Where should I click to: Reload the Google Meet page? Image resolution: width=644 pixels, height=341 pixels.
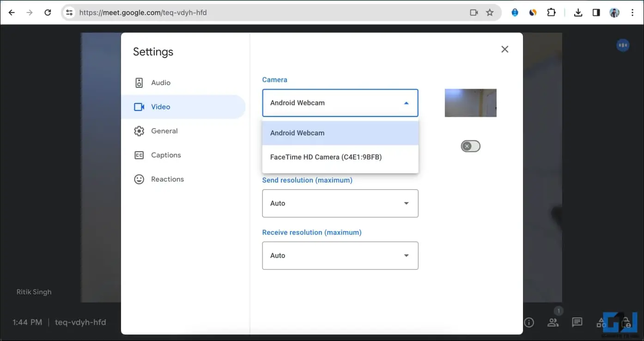(48, 12)
